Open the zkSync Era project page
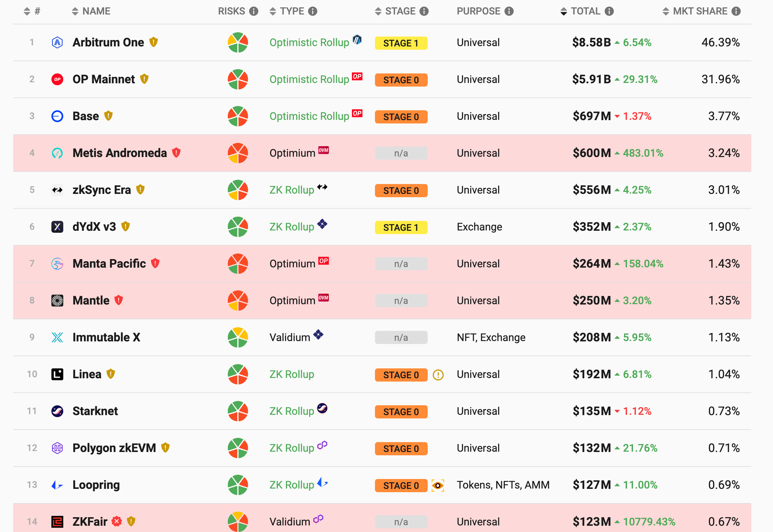 101,190
